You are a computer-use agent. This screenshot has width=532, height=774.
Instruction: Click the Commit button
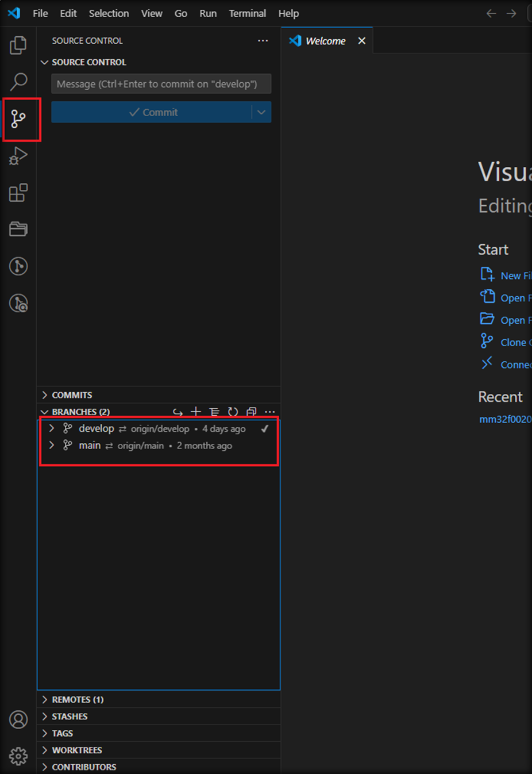tap(152, 112)
